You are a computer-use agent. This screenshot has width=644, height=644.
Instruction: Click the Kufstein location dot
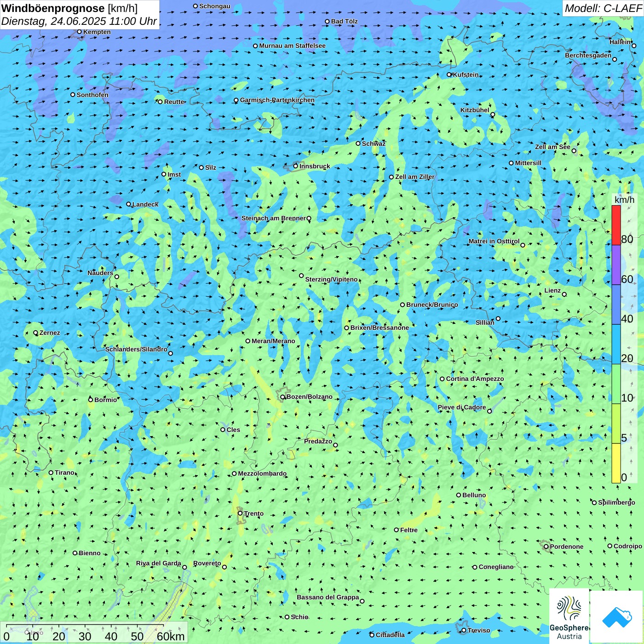click(x=449, y=75)
